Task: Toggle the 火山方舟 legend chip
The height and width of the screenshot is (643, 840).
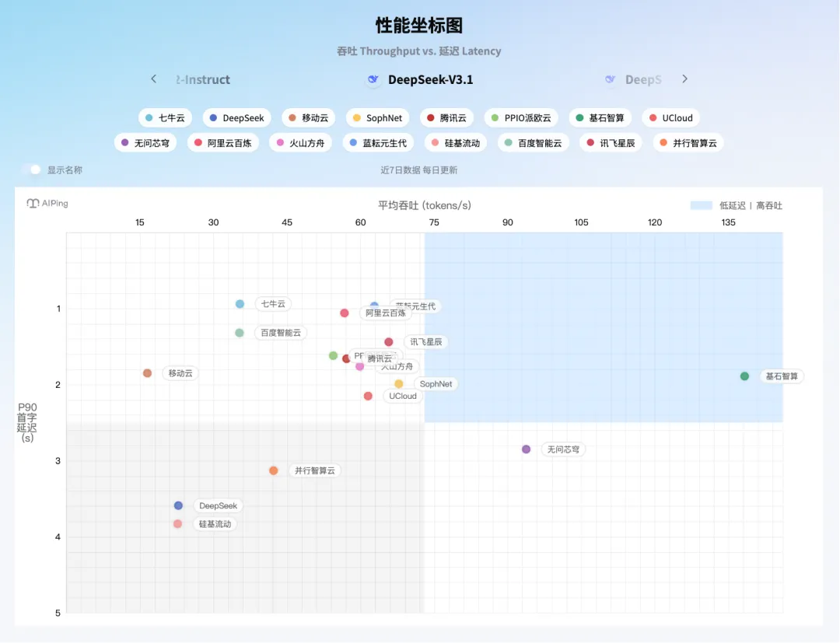Action: (x=299, y=143)
